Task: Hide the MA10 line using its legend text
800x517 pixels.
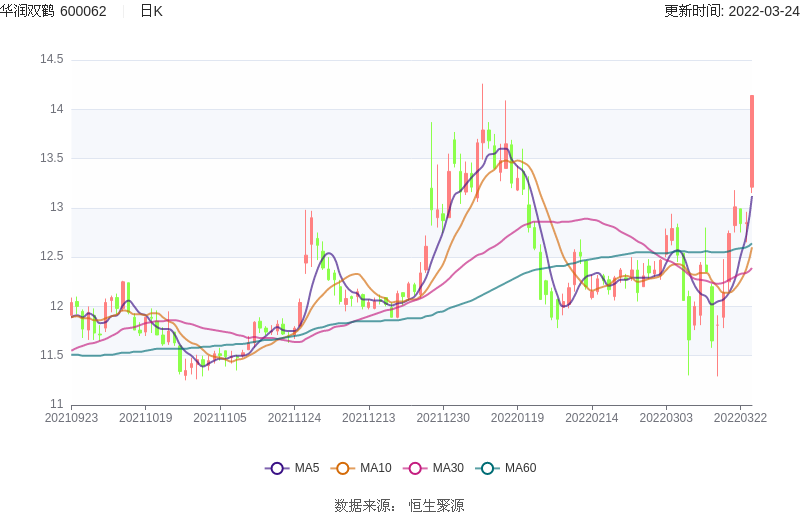Action: pyautogui.click(x=376, y=468)
